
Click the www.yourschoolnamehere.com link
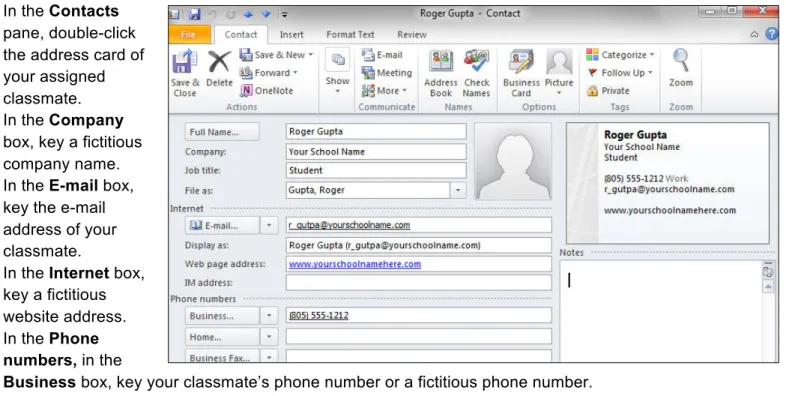[x=355, y=264]
